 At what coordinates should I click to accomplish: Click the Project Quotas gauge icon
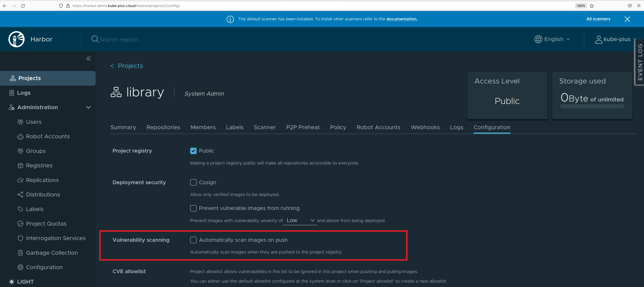[20, 224]
